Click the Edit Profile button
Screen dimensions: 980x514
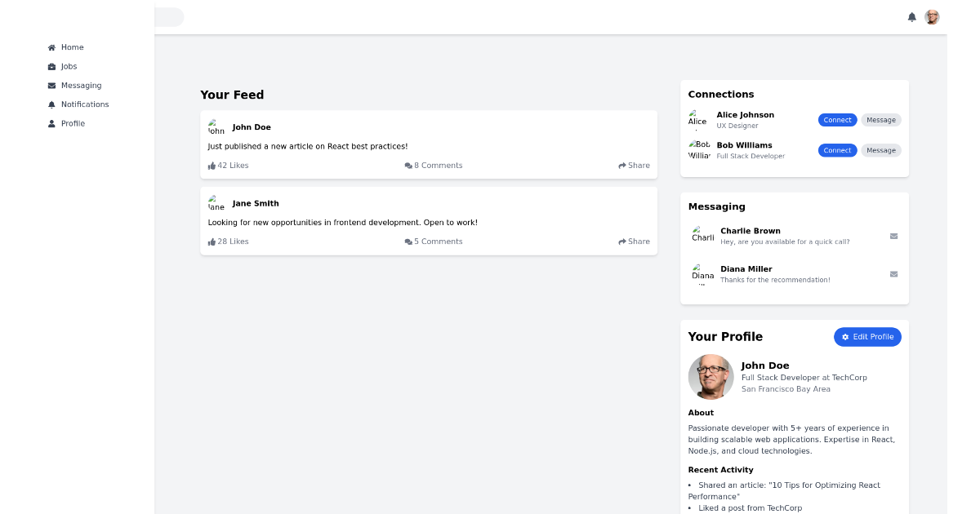[x=867, y=336]
